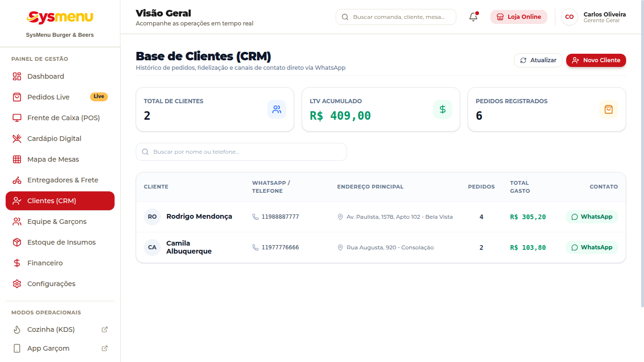Image resolution: width=644 pixels, height=362 pixels.
Task: Launch Cozinha (KDS) mode
Action: click(x=60, y=329)
